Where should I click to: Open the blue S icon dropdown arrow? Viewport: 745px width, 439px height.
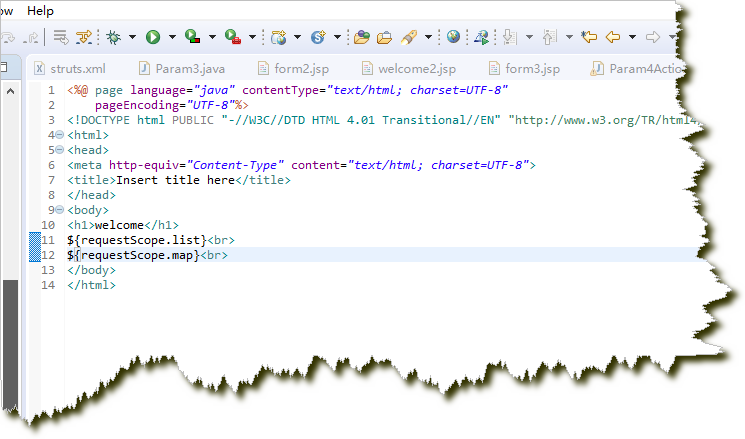tap(337, 37)
